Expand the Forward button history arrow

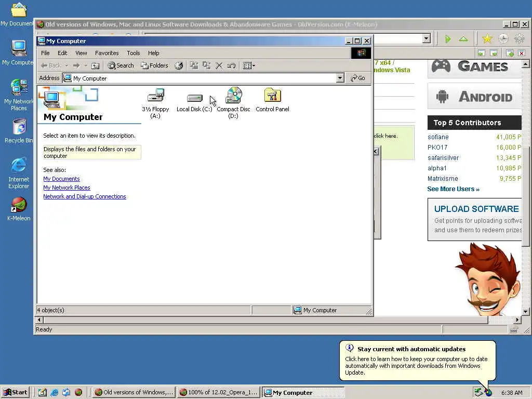tap(86, 65)
